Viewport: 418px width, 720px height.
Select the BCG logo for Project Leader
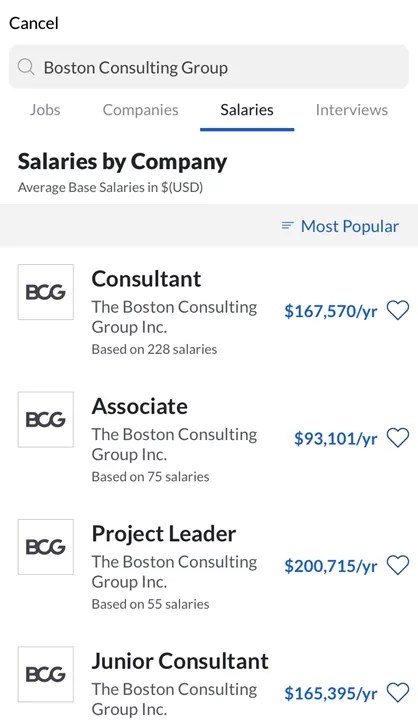pyautogui.click(x=45, y=547)
